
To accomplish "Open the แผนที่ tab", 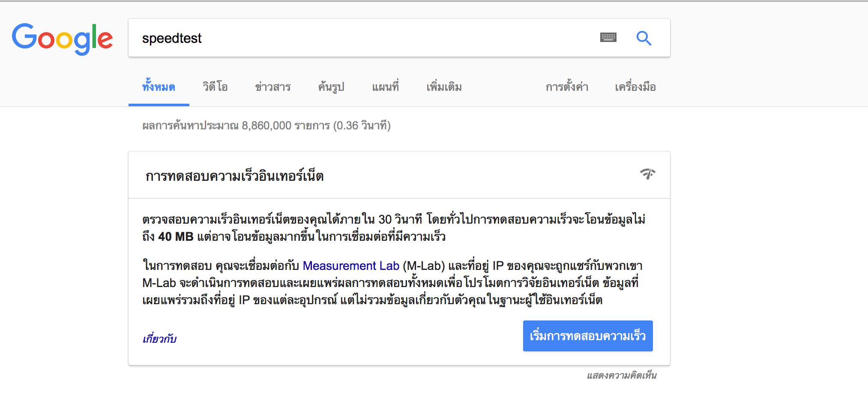I will pyautogui.click(x=385, y=87).
